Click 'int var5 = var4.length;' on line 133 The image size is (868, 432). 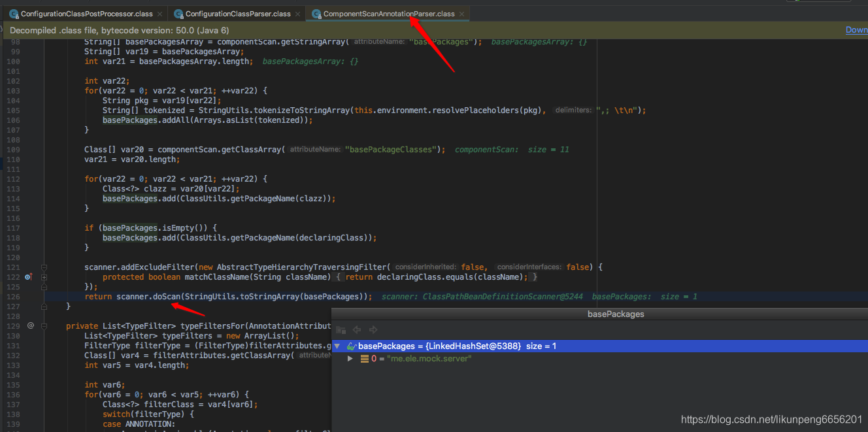[x=137, y=365]
